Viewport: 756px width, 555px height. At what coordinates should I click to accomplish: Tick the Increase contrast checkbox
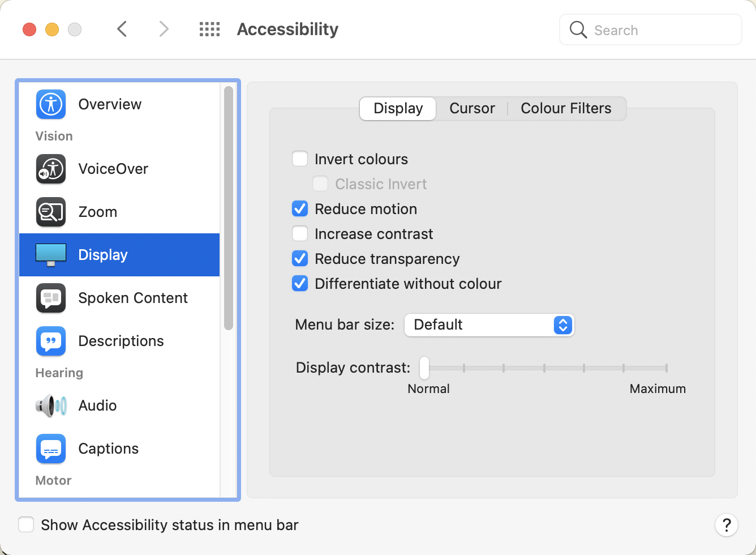300,234
